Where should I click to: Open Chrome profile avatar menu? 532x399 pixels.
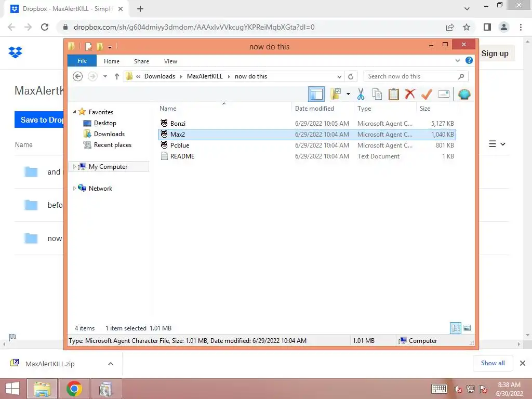tap(504, 27)
